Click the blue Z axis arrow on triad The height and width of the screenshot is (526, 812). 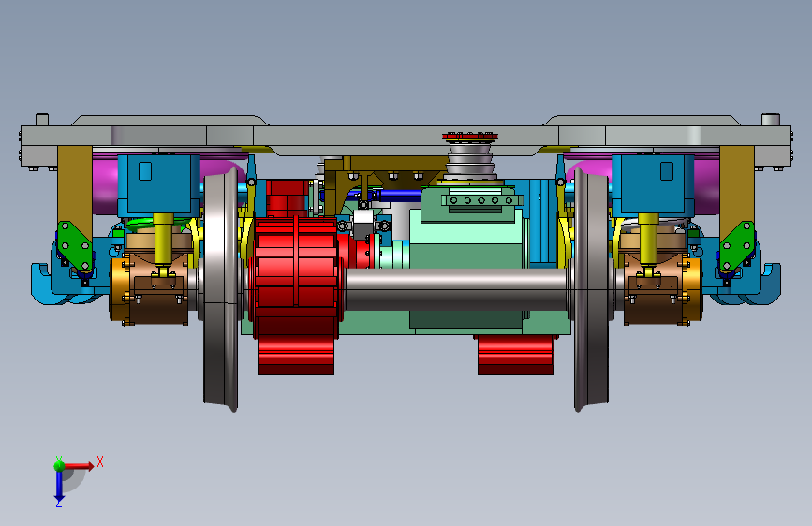point(59,486)
